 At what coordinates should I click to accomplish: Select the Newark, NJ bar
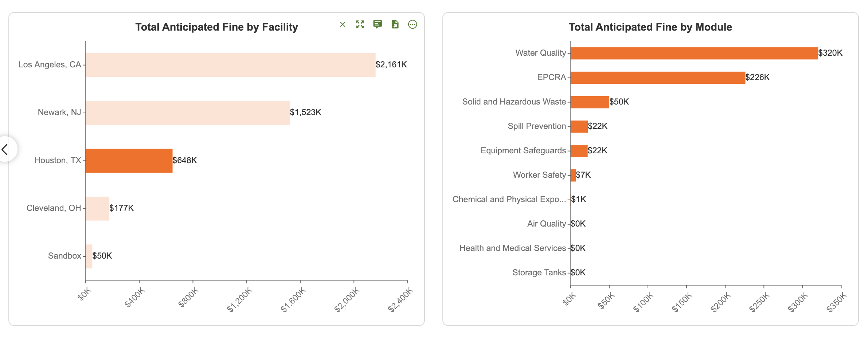click(x=188, y=113)
